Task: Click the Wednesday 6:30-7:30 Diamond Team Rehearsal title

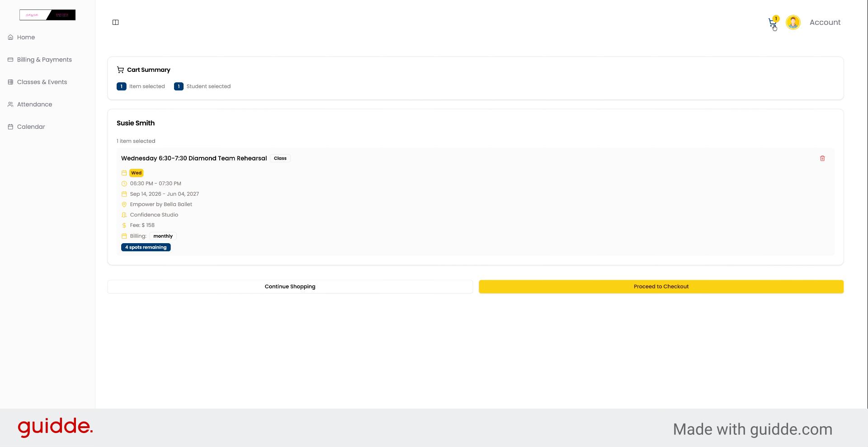Action: [194, 158]
